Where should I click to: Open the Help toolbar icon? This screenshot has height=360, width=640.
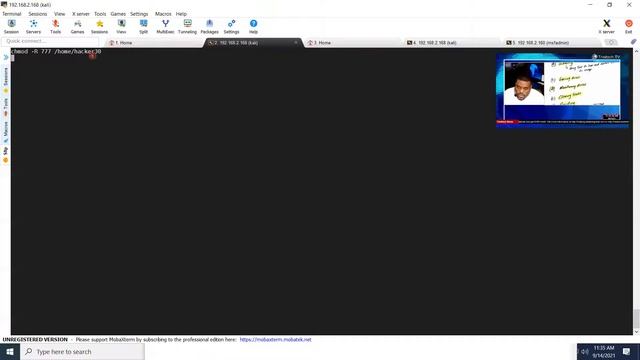click(253, 26)
